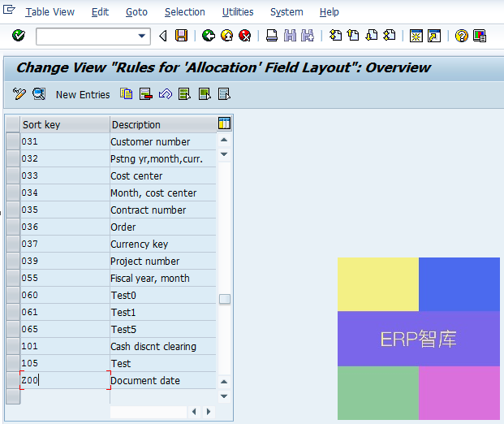
Task: Click the 'Document date' description cell
Action: (x=163, y=380)
